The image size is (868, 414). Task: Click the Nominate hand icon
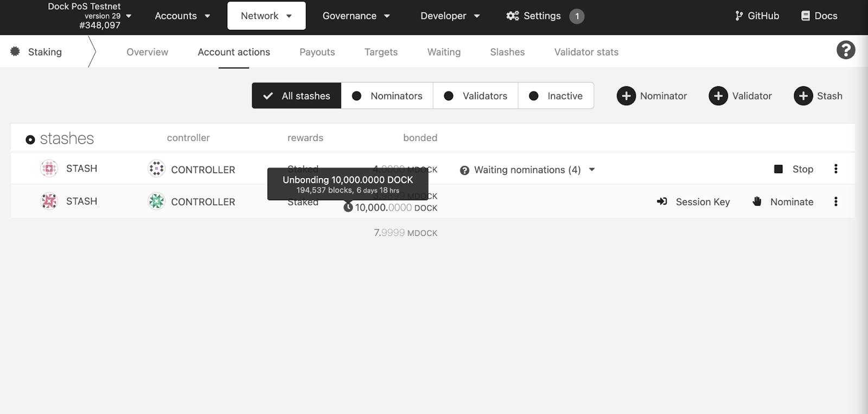pos(757,201)
